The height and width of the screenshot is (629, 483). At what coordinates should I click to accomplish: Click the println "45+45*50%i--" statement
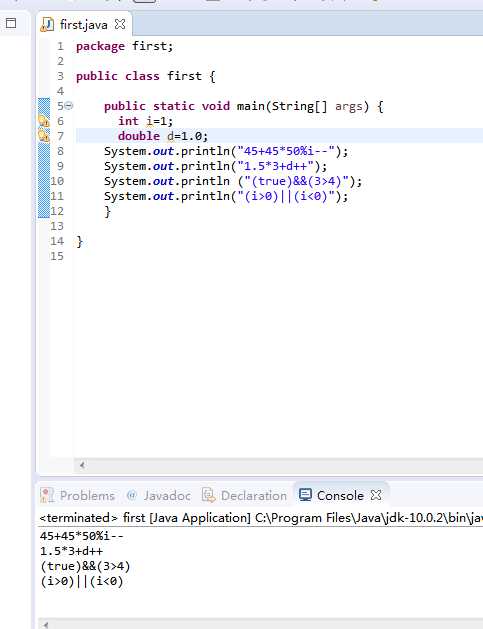click(x=226, y=151)
